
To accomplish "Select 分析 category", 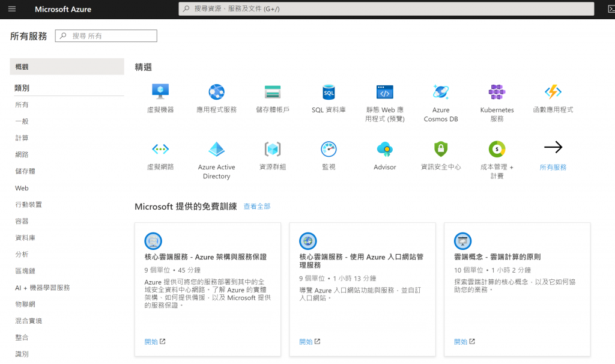I will coord(22,254).
